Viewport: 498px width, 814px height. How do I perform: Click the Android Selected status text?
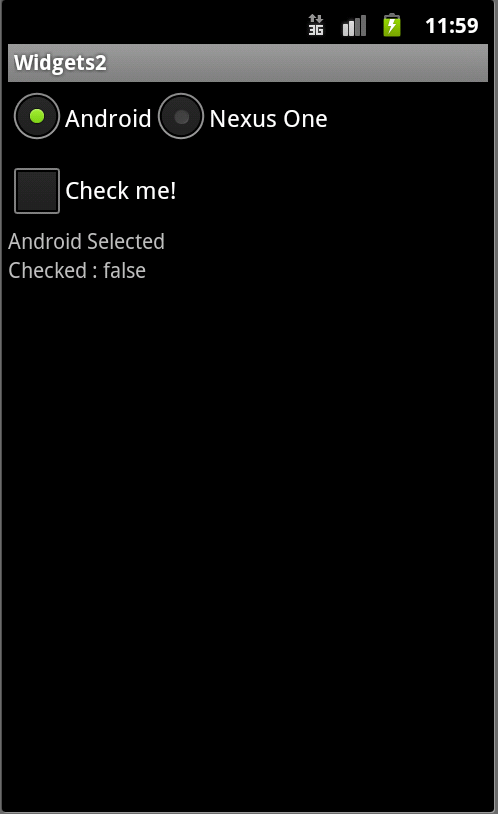[86, 241]
